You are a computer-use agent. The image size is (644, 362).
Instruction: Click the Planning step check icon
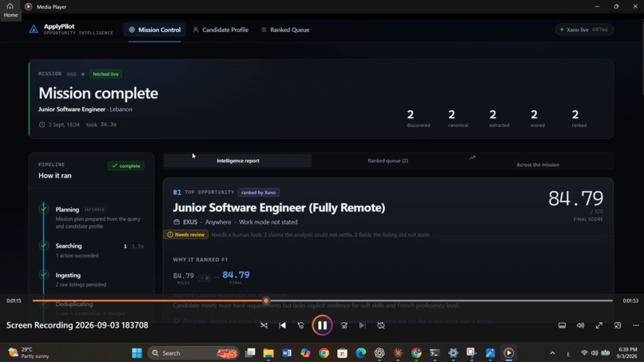click(44, 209)
